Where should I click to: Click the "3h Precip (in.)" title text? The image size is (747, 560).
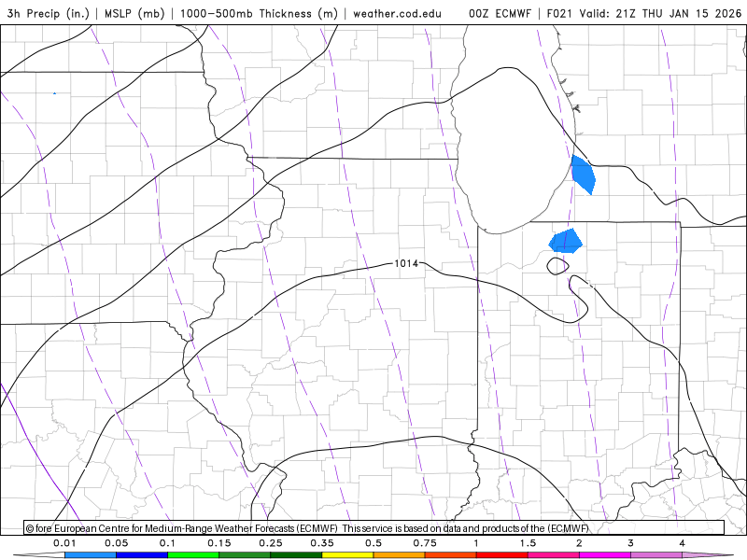(48, 13)
